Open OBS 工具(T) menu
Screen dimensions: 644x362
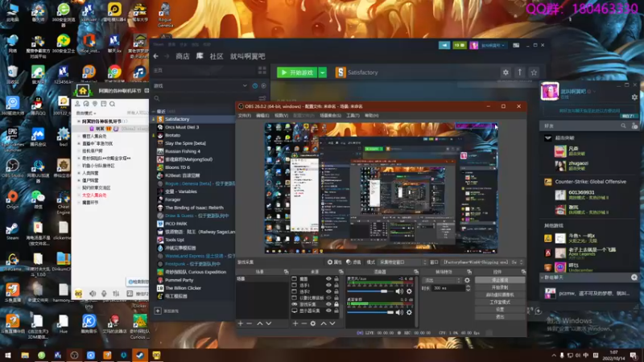pyautogui.click(x=353, y=116)
